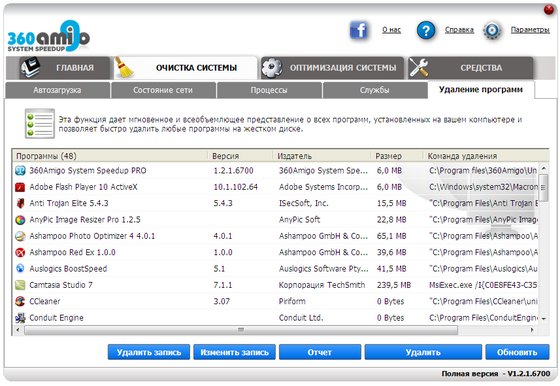This screenshot has width=560, height=386.
Task: Switch to the Автозагрузка subtab
Action: tap(58, 90)
